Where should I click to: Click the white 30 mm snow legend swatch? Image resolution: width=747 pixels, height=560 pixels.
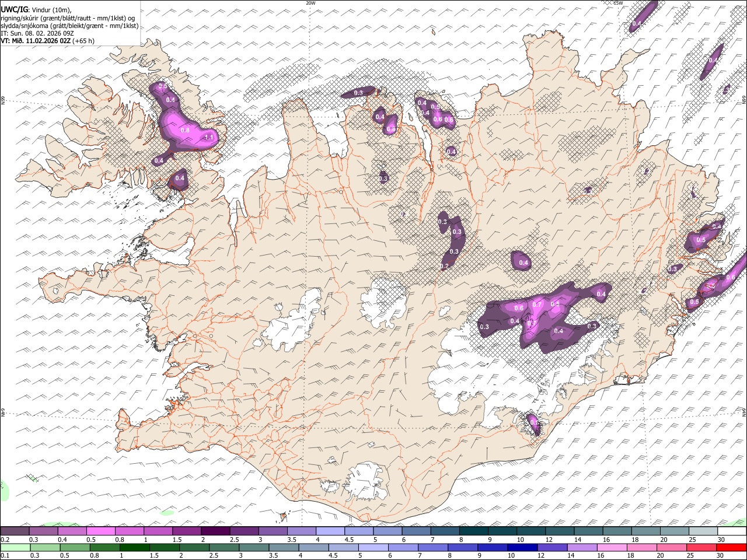[x=732, y=531]
